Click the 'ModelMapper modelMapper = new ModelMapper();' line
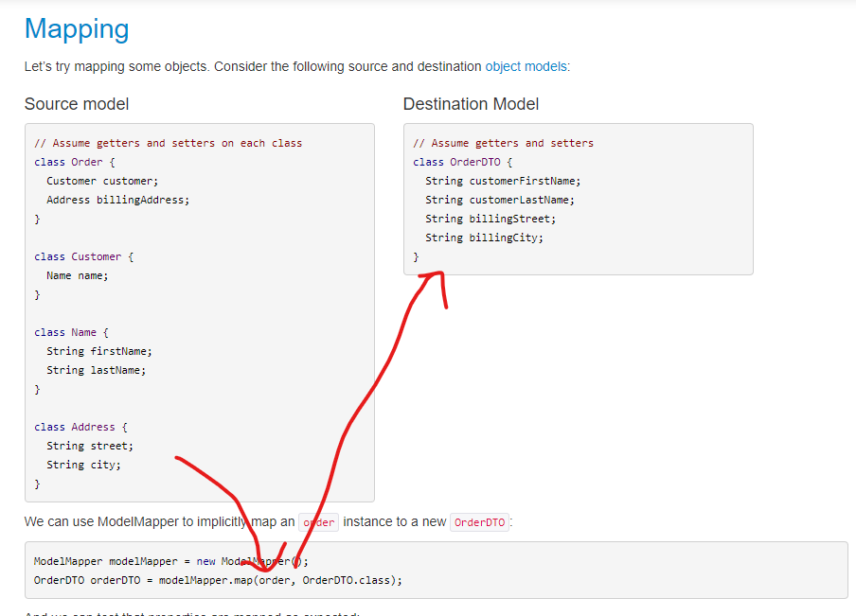 click(170, 561)
